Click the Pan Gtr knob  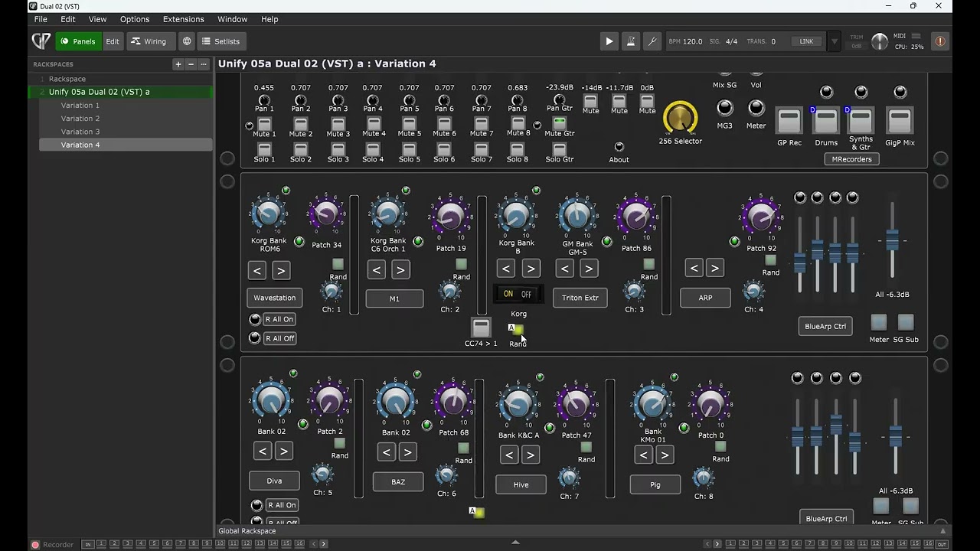(x=559, y=100)
